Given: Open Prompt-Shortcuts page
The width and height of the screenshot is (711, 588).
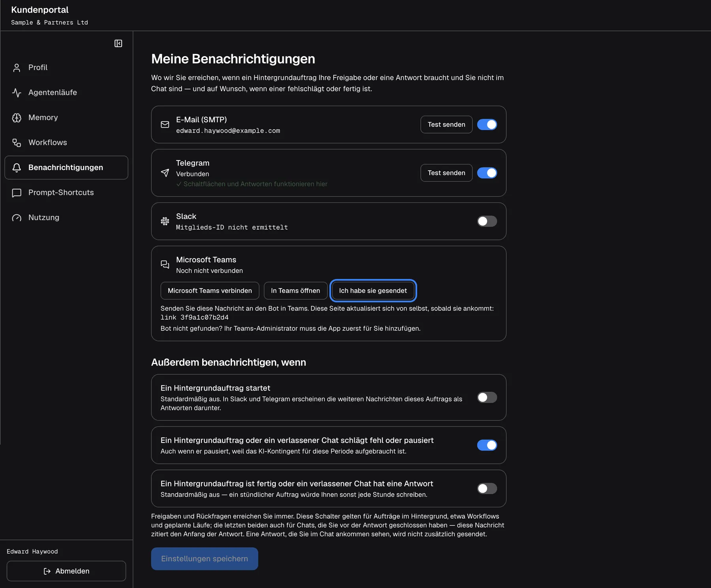Looking at the screenshot, I should (x=66, y=192).
